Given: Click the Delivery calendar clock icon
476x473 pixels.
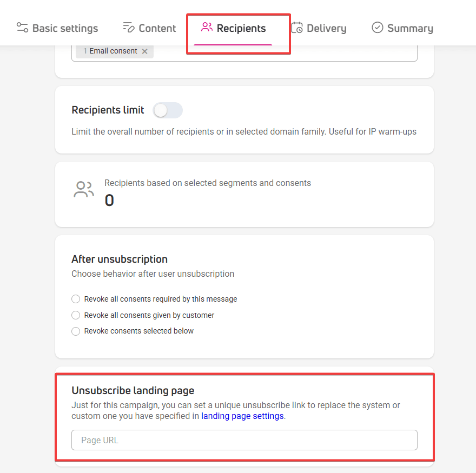Looking at the screenshot, I should pos(297,28).
